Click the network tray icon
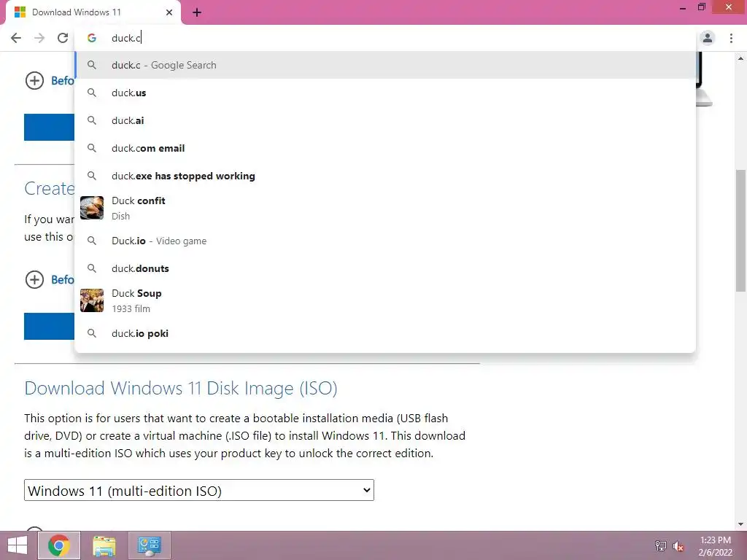The width and height of the screenshot is (747, 560). pyautogui.click(x=660, y=545)
